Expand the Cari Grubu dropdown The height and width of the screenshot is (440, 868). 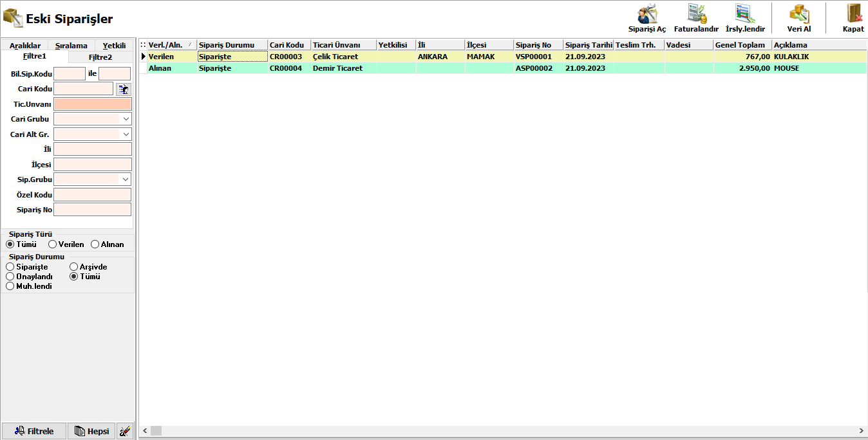click(x=125, y=119)
